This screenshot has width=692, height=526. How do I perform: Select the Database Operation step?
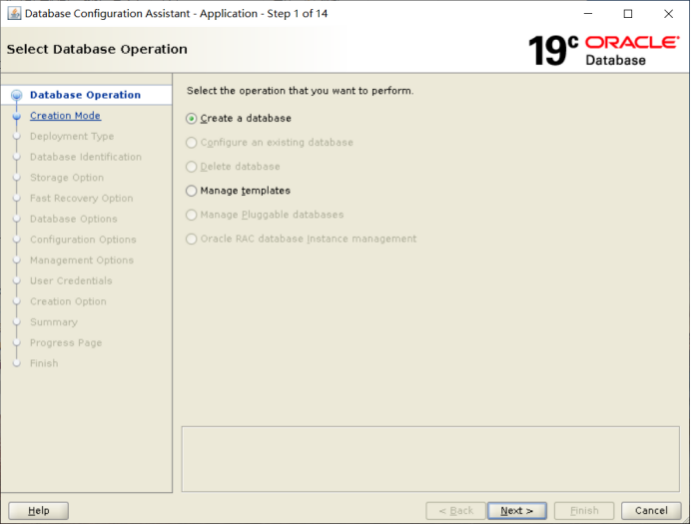tap(85, 95)
